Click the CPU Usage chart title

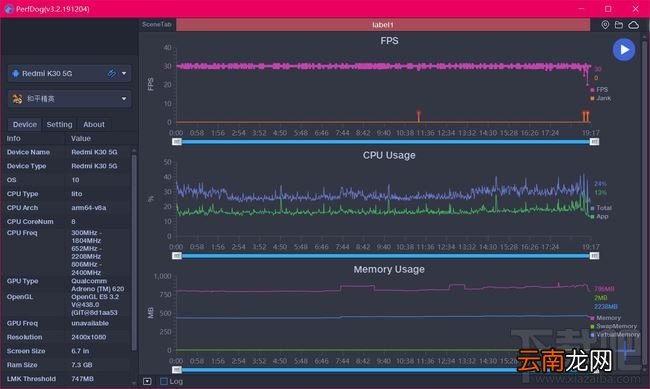(x=389, y=155)
